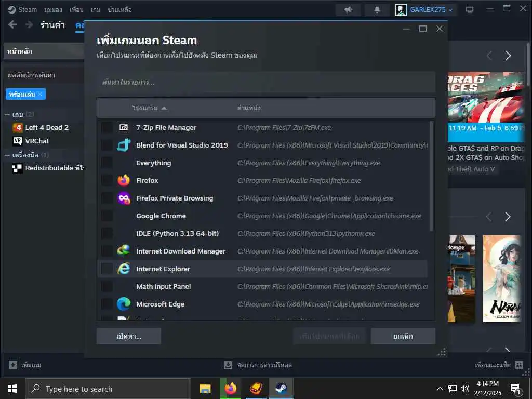Screen dimensions: 532x399
Task: Open downloads manager arrow icon
Action: (228, 365)
